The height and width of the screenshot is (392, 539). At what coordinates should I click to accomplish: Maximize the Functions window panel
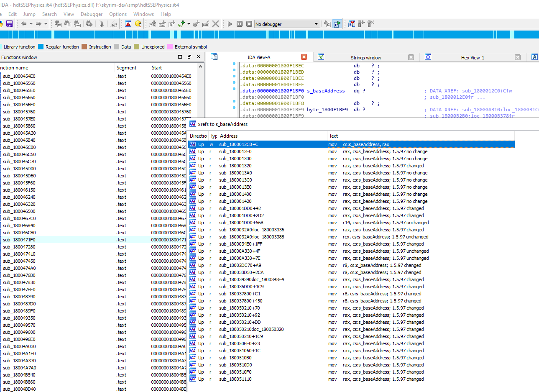coord(180,57)
